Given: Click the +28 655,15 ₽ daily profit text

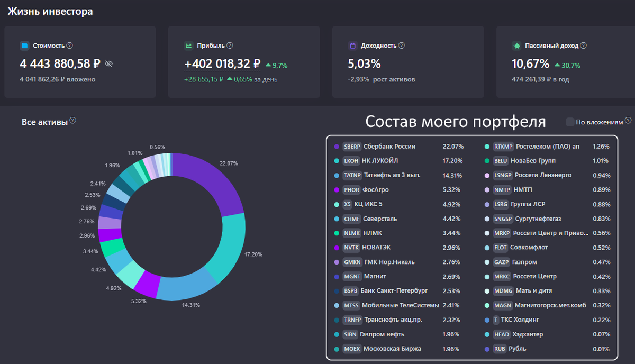Looking at the screenshot, I should (204, 79).
